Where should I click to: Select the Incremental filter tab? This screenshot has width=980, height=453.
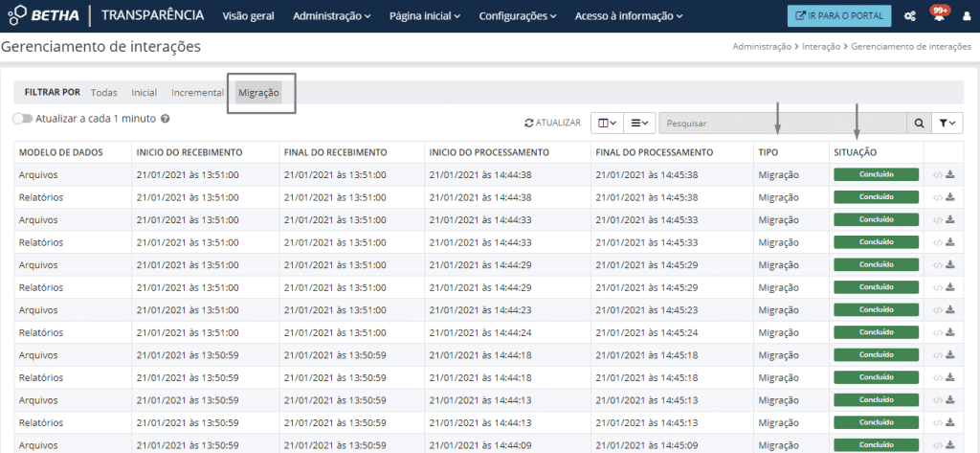(x=197, y=93)
